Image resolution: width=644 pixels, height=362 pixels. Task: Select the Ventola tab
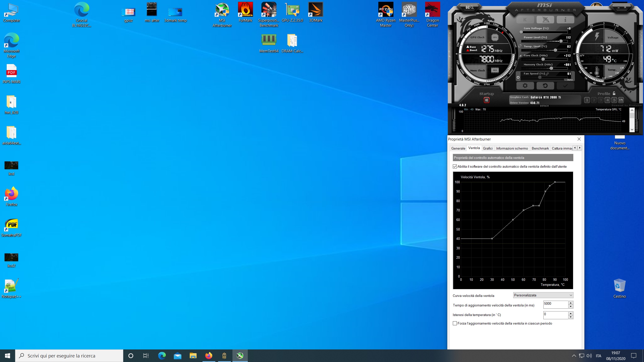[474, 148]
